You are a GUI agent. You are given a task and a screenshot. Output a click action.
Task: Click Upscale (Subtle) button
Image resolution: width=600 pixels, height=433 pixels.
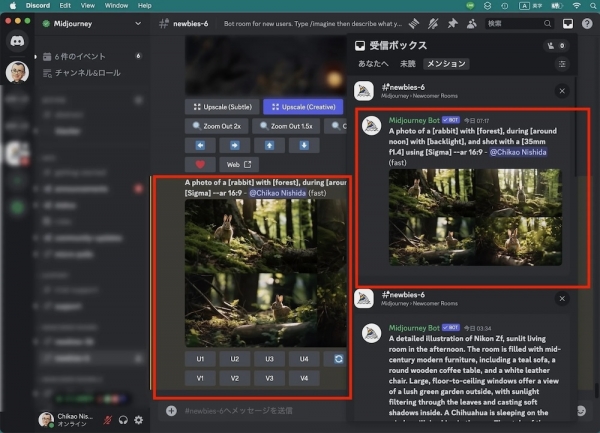222,107
